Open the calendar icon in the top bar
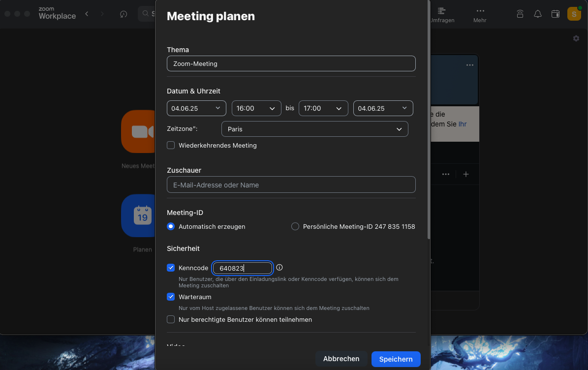The image size is (588, 370). (556, 14)
